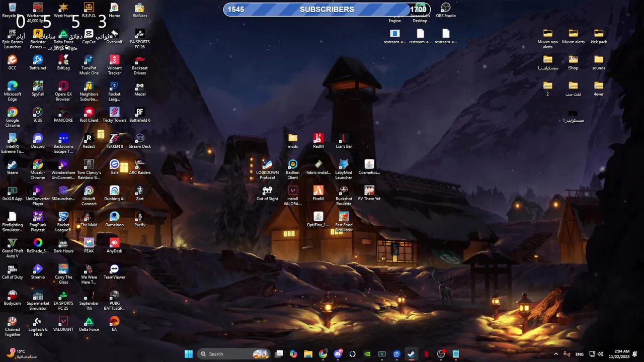
Task: Open the RedM shortcut
Action: (318, 141)
